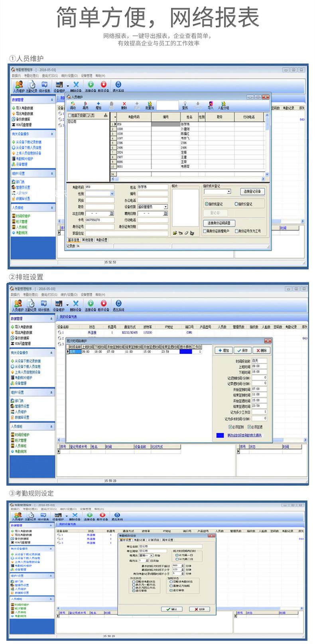Click 查找 icon in 人员维护 dialog toolbar
The height and width of the screenshot is (644, 315).
pyautogui.click(x=185, y=104)
